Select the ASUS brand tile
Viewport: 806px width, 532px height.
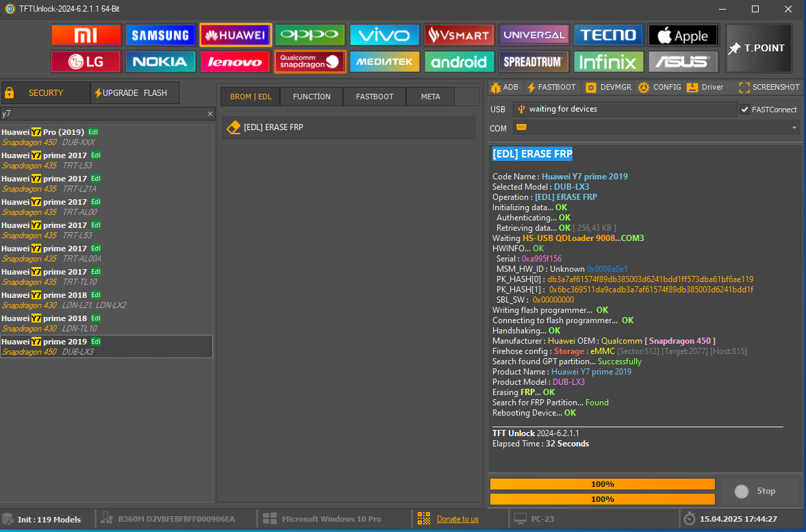683,62
